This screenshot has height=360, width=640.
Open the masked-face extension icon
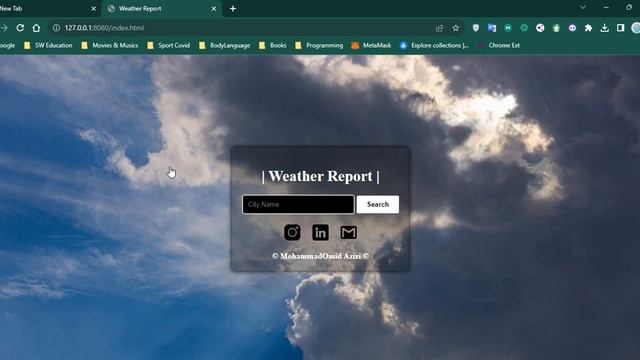(x=572, y=28)
